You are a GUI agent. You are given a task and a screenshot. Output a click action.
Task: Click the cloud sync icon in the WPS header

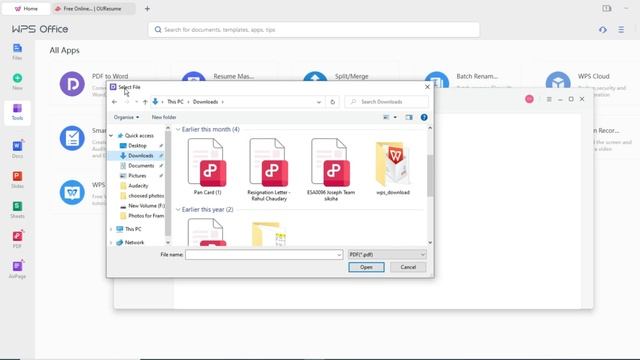[x=603, y=30]
